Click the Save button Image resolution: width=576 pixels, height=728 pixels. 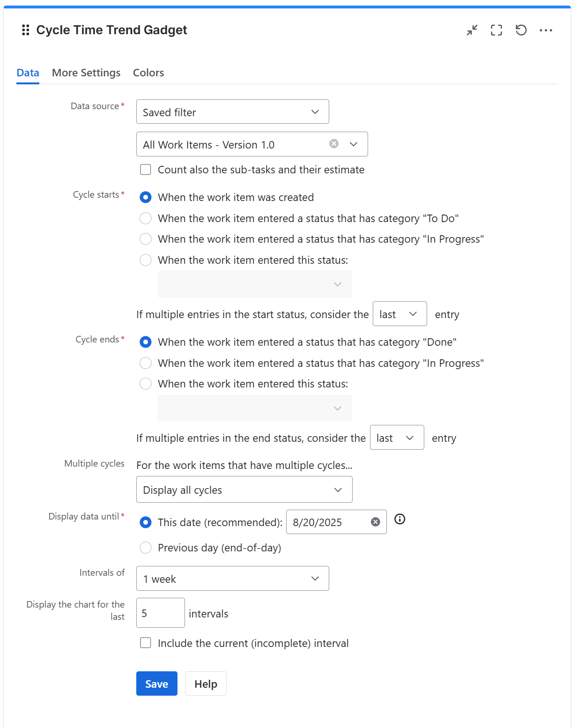tap(156, 683)
